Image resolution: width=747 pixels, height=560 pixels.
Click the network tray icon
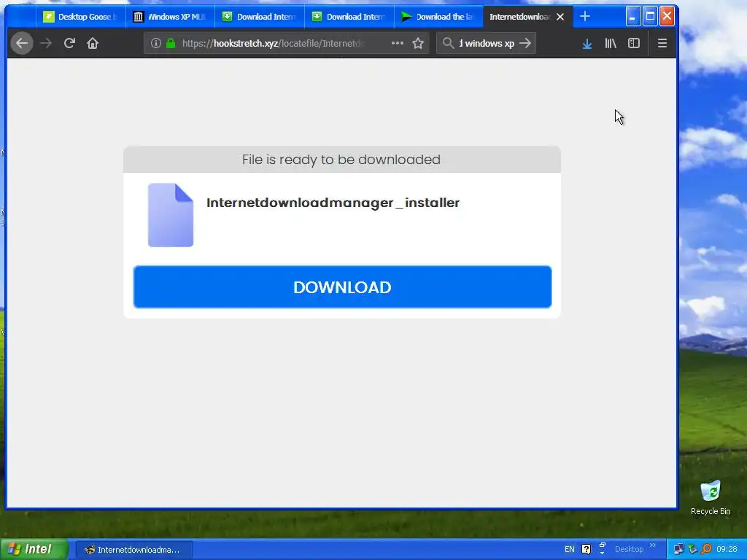point(678,549)
